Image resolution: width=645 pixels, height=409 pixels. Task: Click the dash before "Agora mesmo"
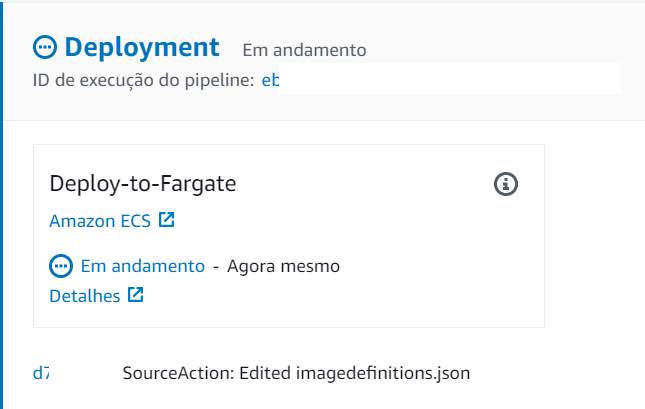216,267
